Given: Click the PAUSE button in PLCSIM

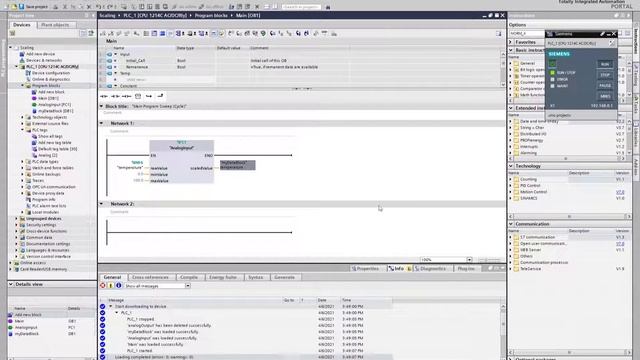Looking at the screenshot, I should (x=605, y=86).
